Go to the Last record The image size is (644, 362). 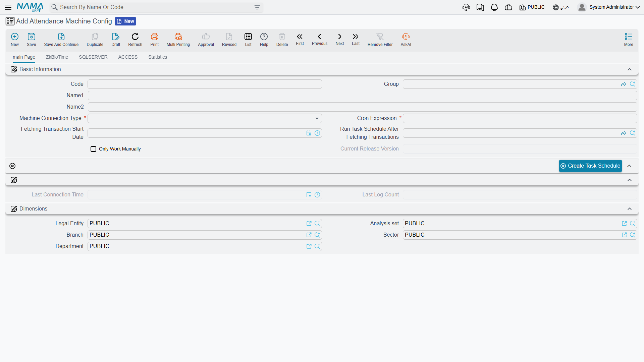click(356, 39)
